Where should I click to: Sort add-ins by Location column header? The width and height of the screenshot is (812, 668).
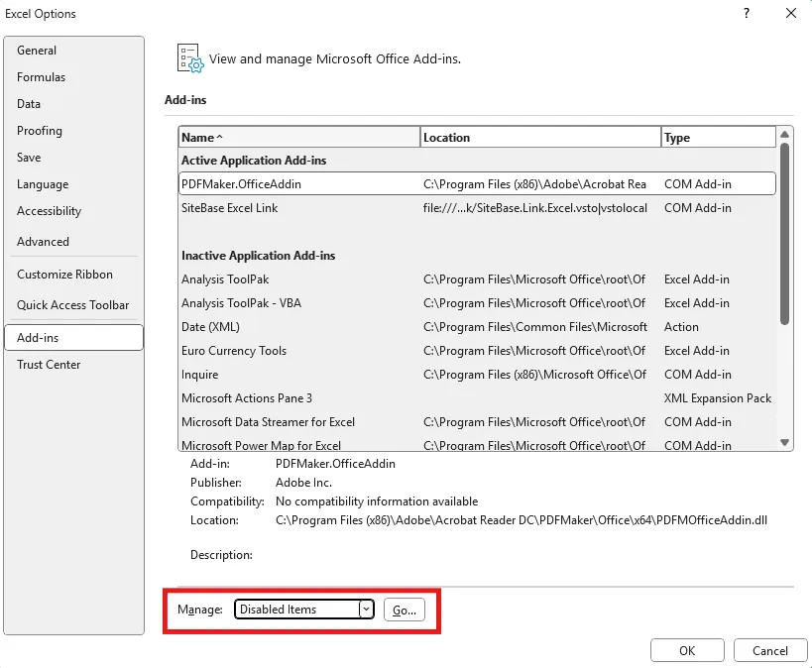click(x=540, y=137)
